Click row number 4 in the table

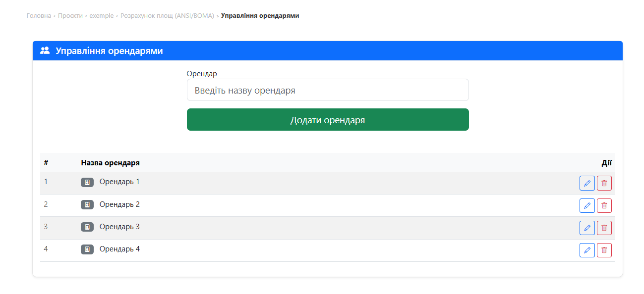[46, 248]
